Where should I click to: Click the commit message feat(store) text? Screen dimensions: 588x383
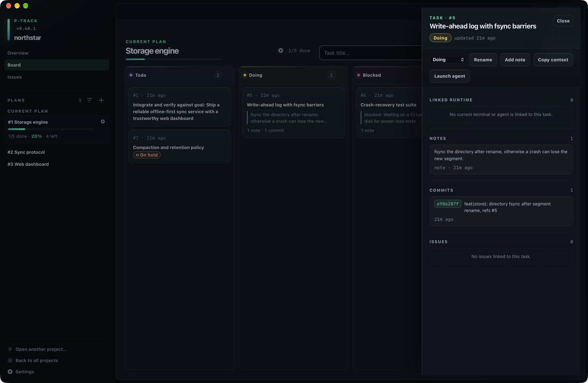coord(507,207)
